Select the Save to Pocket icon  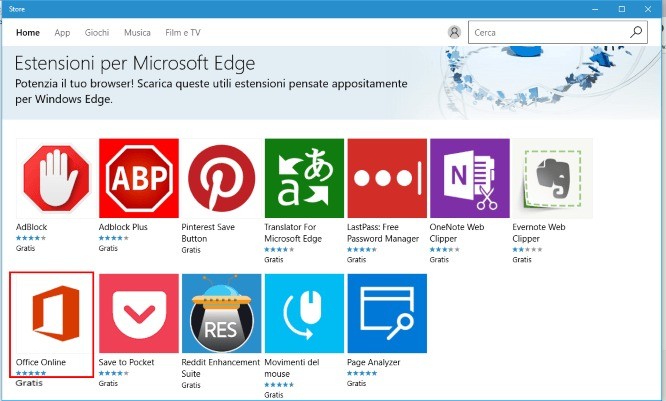(139, 313)
